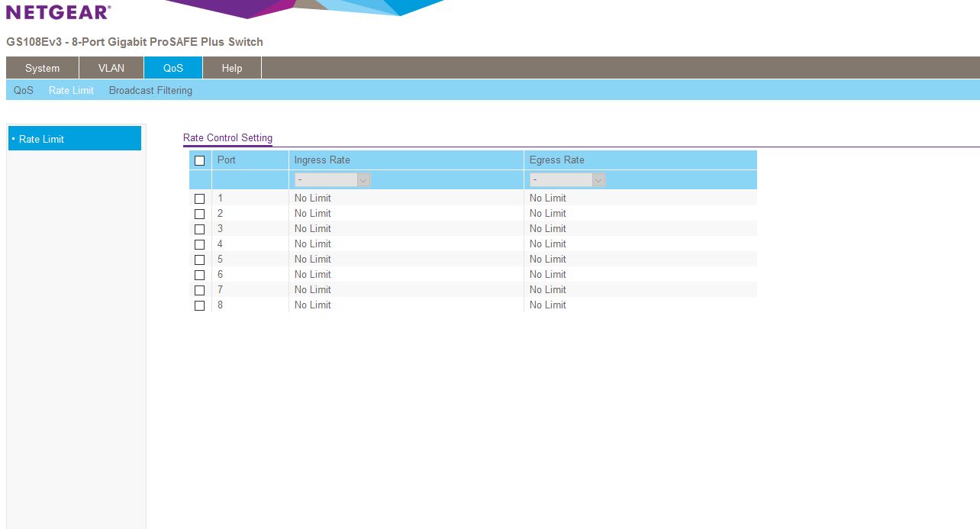980x529 pixels.
Task: Click port 8 egress No Limit value
Action: tap(548, 305)
